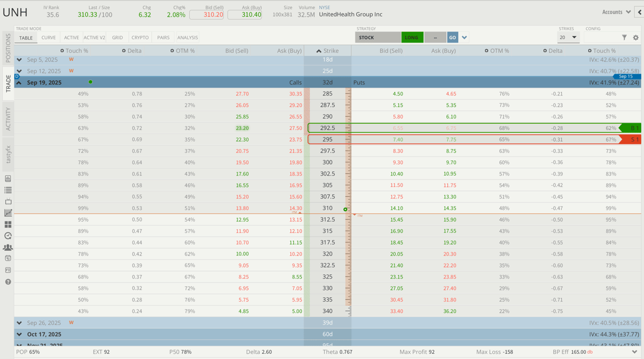The height and width of the screenshot is (359, 644).
Task: Click the GO strategy button
Action: 452,37
